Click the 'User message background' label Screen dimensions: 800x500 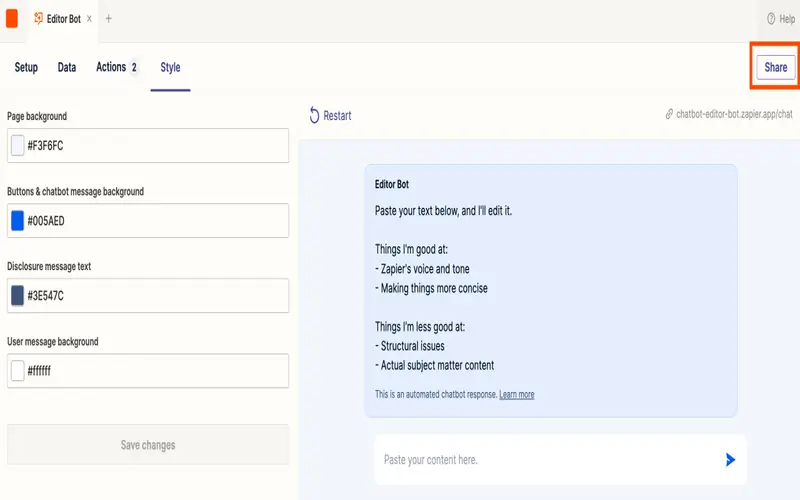coord(53,341)
